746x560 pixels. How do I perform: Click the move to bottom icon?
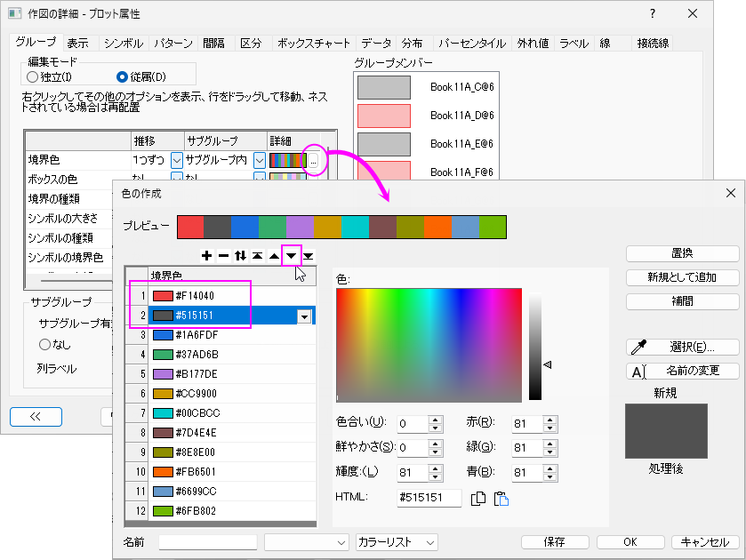point(309,256)
